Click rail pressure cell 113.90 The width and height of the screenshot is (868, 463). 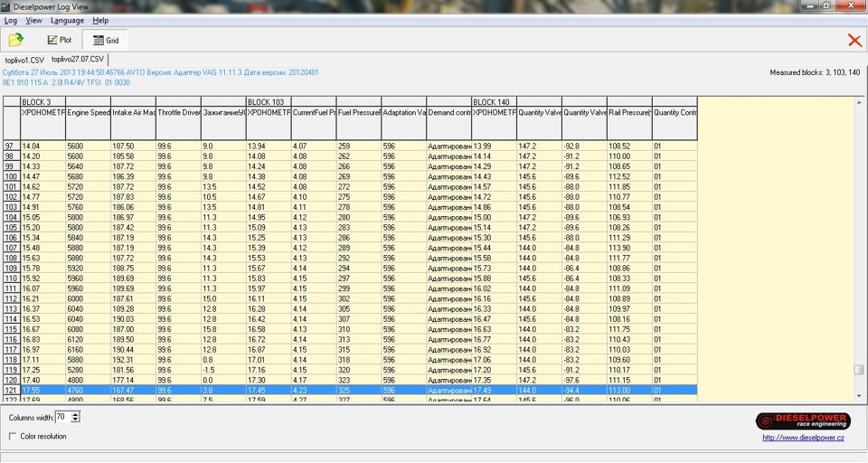[x=629, y=248]
